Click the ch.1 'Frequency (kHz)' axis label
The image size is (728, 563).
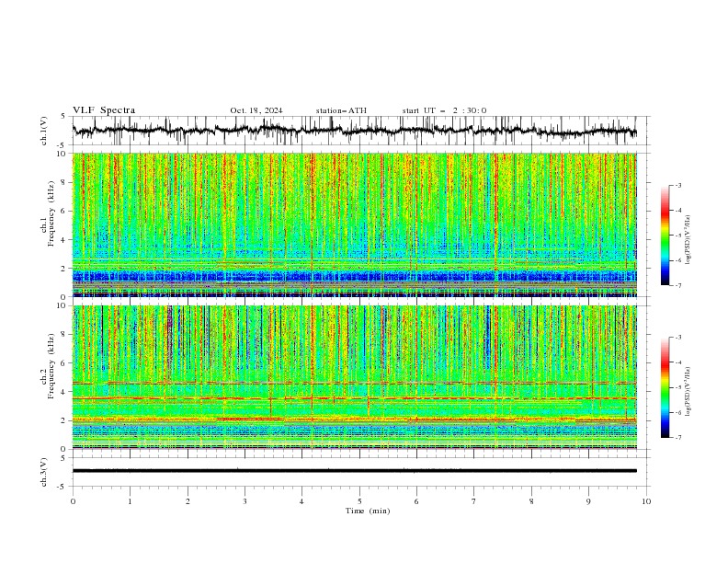51,212
